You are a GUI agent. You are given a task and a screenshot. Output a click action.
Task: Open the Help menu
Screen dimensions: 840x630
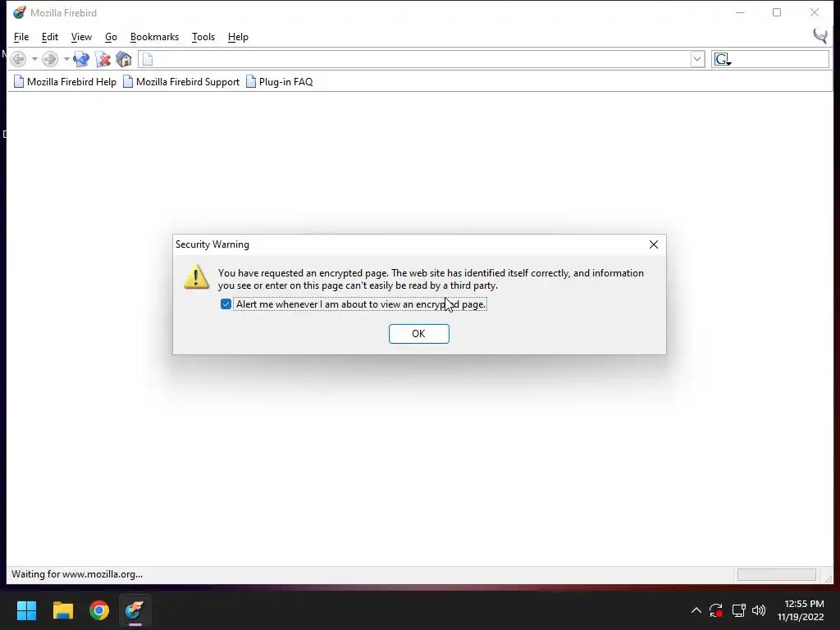(x=238, y=37)
